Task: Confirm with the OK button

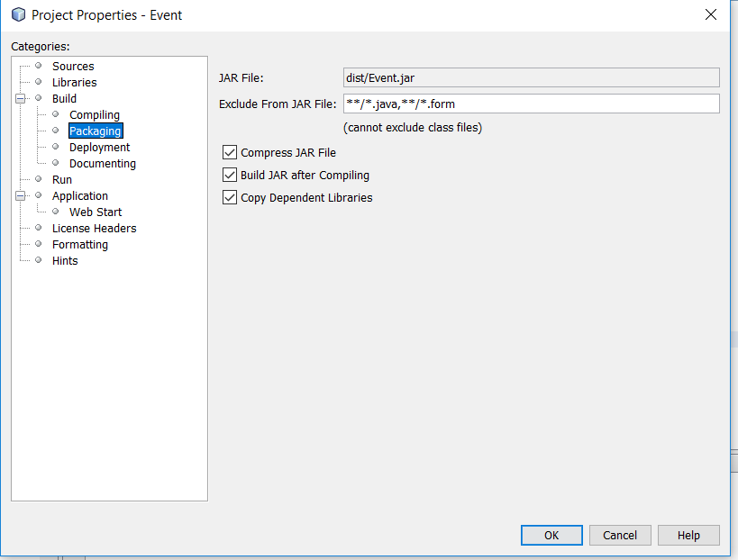Action: (551, 535)
